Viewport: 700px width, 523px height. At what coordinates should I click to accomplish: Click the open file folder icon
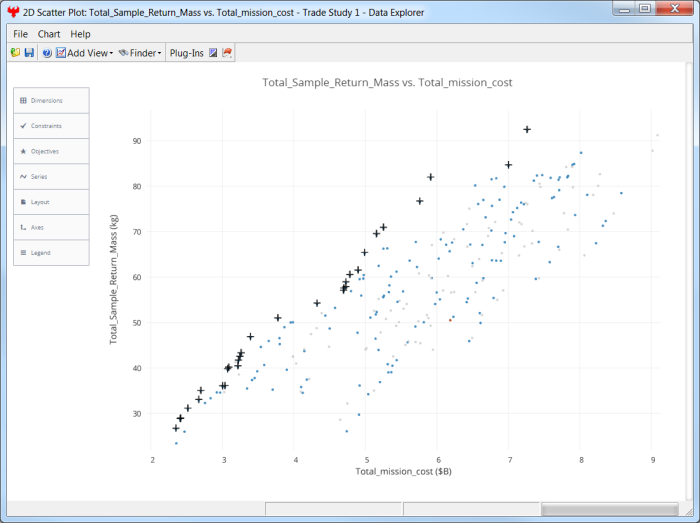coord(14,53)
